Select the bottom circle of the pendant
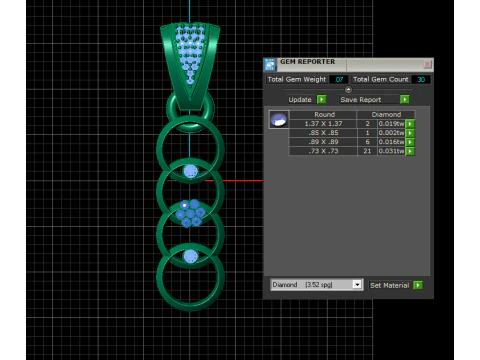Viewport: 480px width, 360px height. (x=190, y=278)
